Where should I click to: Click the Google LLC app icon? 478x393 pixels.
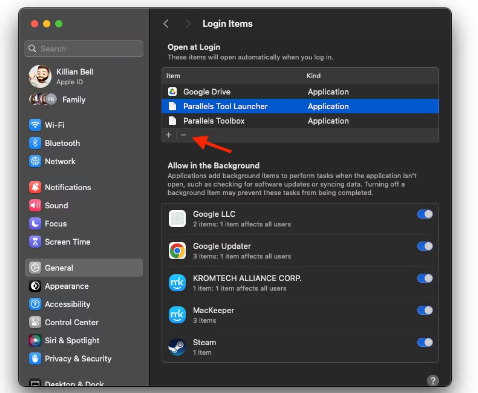point(177,219)
